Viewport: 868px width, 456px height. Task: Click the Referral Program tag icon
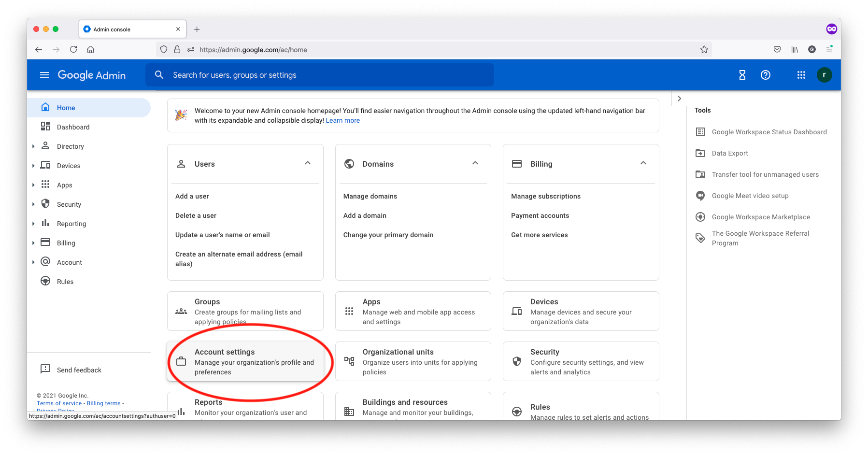coord(700,238)
